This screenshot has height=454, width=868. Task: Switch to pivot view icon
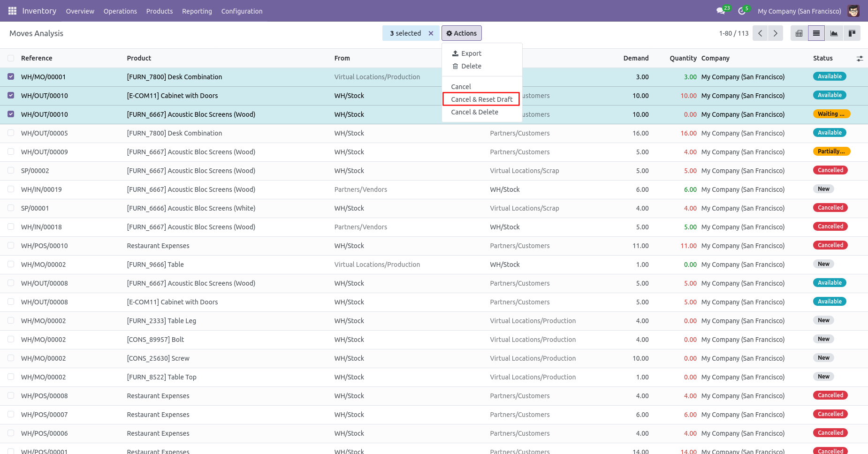[x=799, y=33]
